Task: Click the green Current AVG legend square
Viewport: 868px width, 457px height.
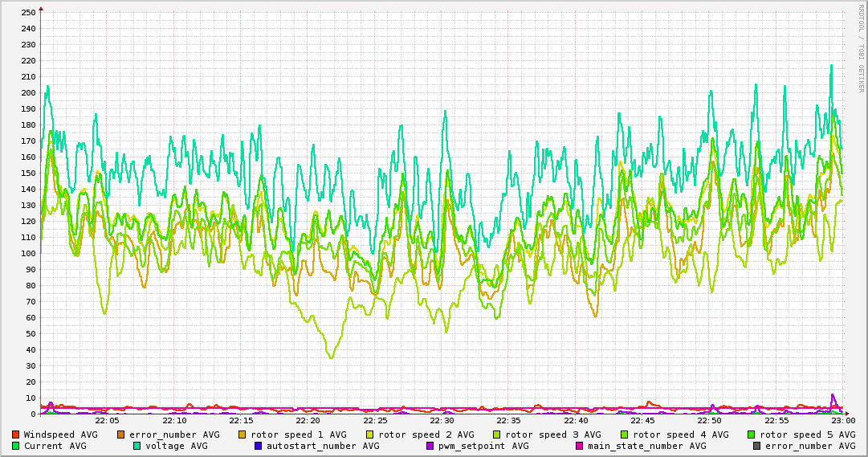Action: pos(16,446)
